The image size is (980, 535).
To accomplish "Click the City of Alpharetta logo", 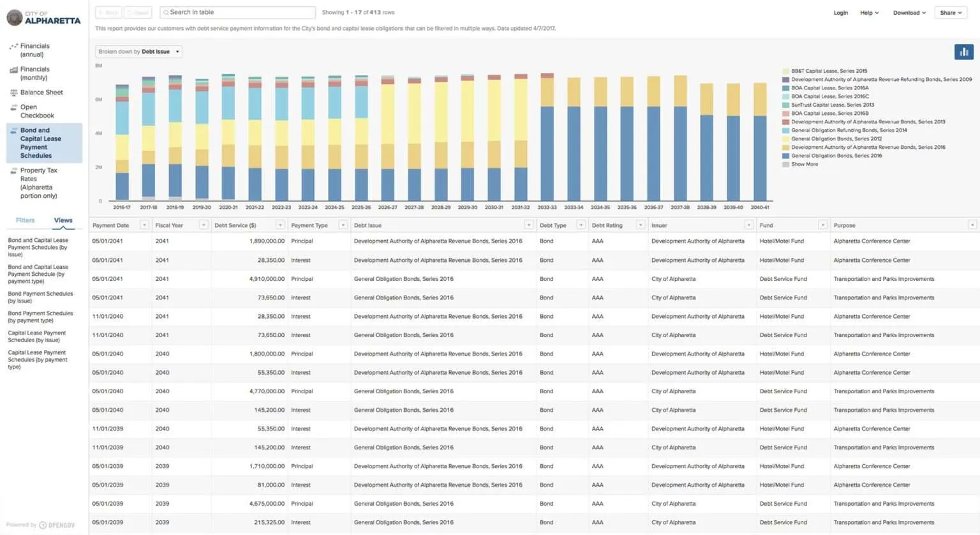I will point(43,17).
